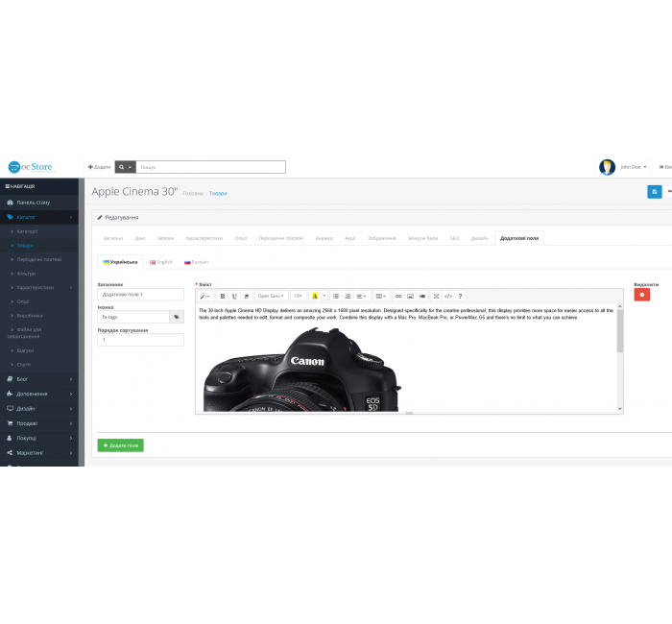Click the blue save button

(655, 192)
